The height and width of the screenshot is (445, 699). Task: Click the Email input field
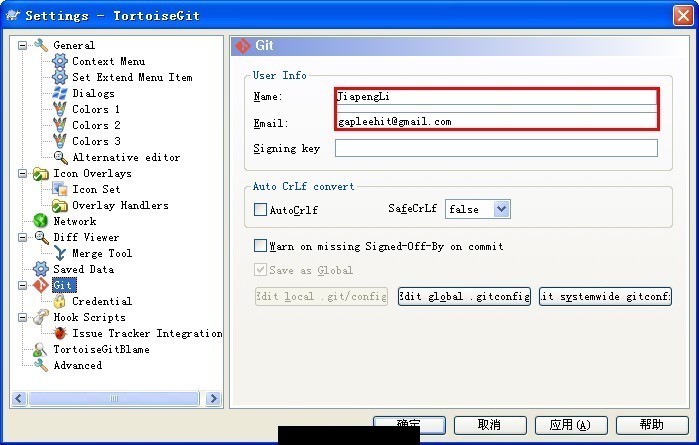[x=496, y=121]
